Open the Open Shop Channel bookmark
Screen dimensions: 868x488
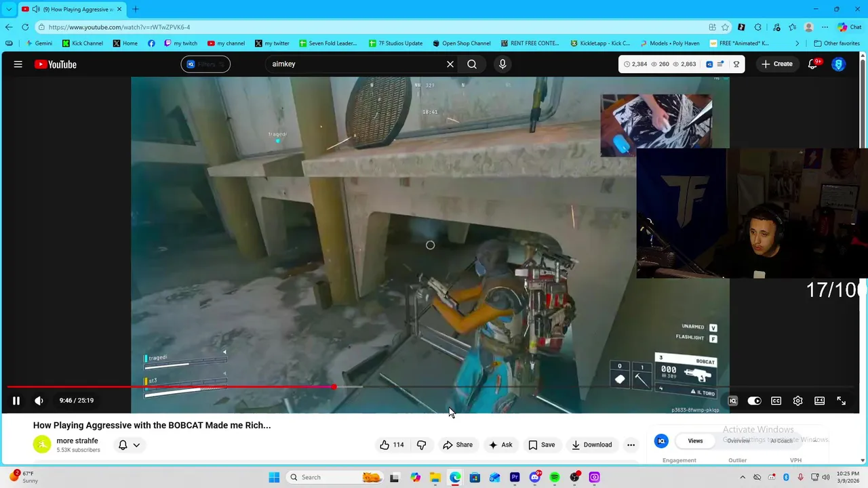462,43
